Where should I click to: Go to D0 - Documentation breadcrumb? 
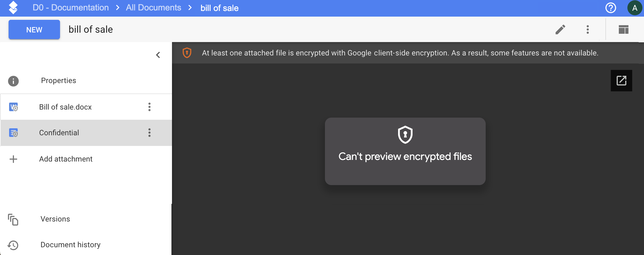(x=71, y=8)
